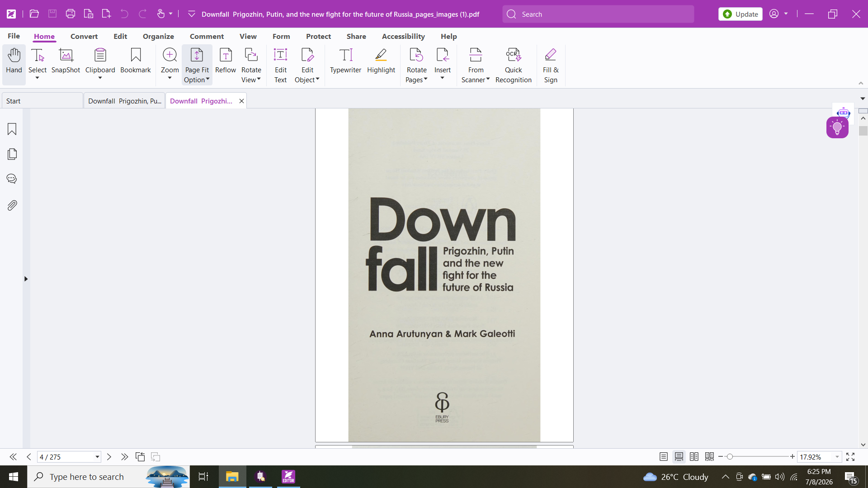Expand the left navigation panel arrow
This screenshot has width=868, height=488.
coord(26,279)
